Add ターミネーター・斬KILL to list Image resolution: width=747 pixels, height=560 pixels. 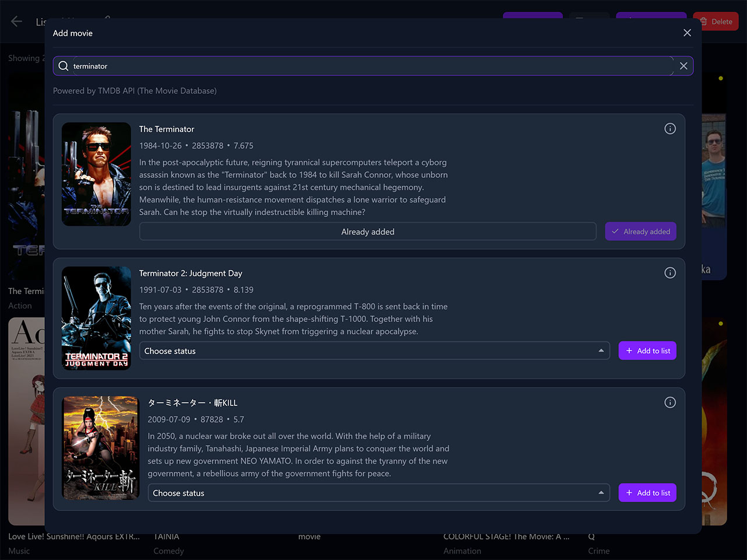(x=647, y=493)
